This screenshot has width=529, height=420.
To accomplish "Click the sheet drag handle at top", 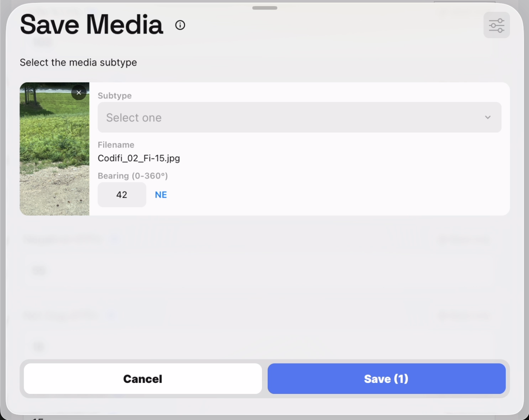I will pos(265,8).
